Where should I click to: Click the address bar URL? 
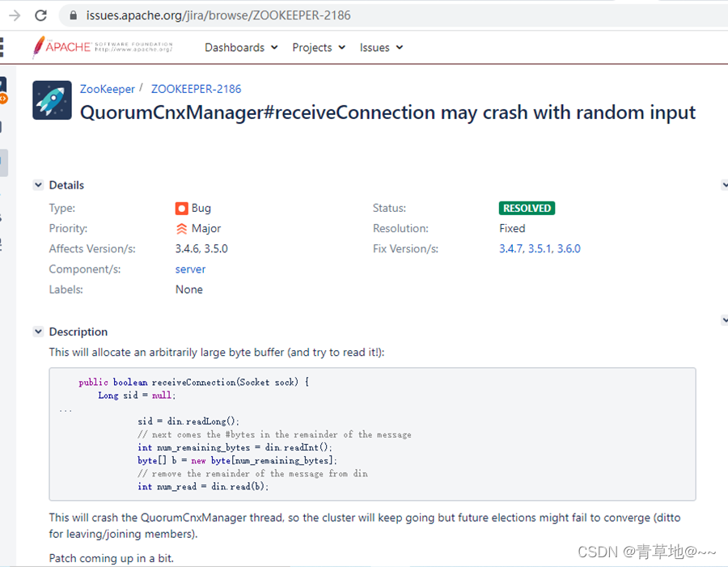pyautogui.click(x=218, y=15)
